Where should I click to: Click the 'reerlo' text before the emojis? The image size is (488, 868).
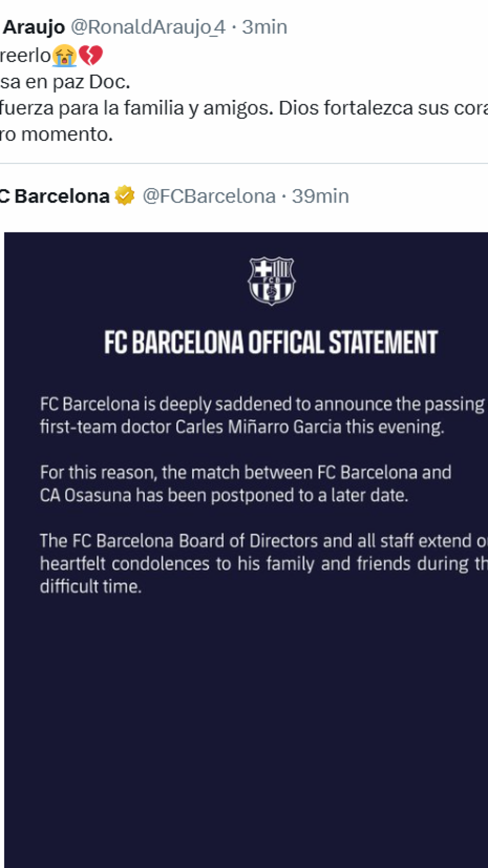(x=25, y=55)
